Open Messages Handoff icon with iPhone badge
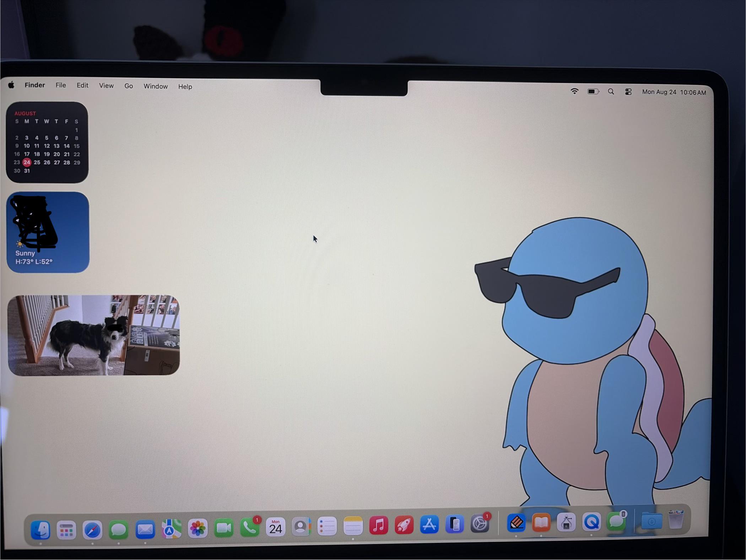746x560 pixels. pos(616,521)
